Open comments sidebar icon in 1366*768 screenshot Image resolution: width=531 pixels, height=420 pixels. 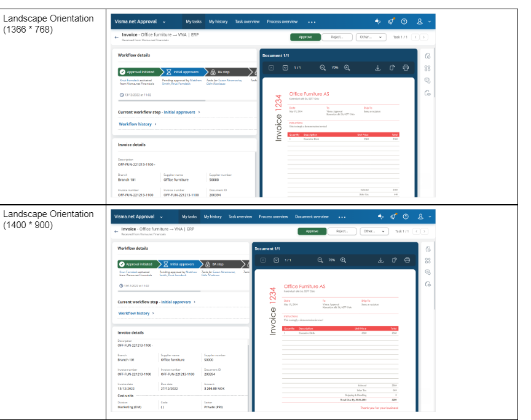[x=427, y=81]
